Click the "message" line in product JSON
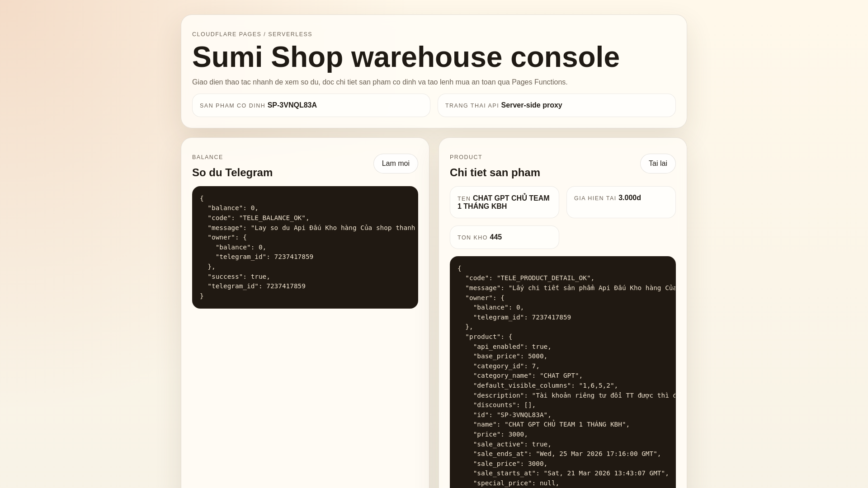This screenshot has height=488, width=868. tap(571, 288)
